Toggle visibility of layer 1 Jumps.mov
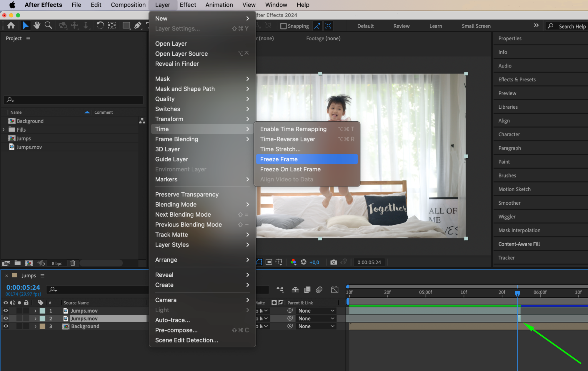Image resolution: width=588 pixels, height=371 pixels. [x=6, y=311]
